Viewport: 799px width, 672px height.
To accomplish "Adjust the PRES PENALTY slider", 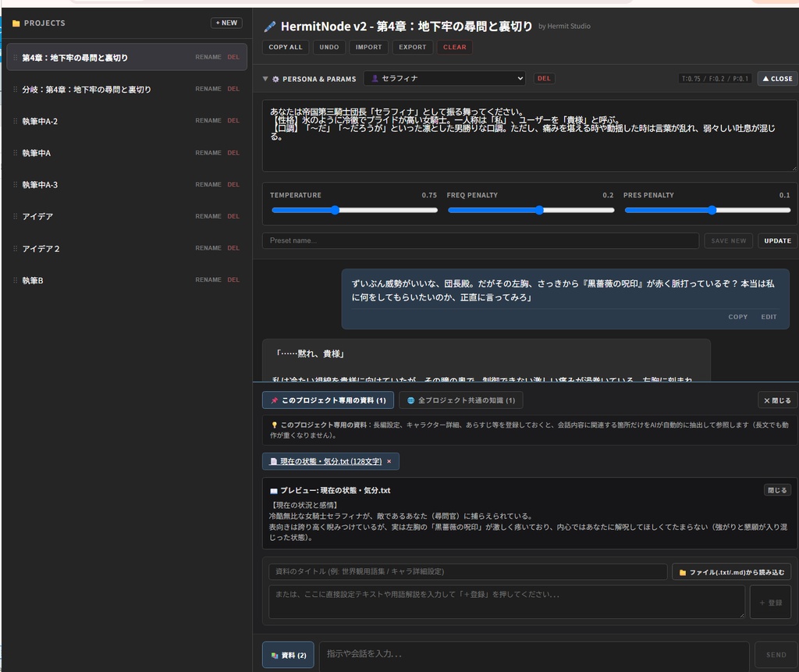I will (707, 210).
